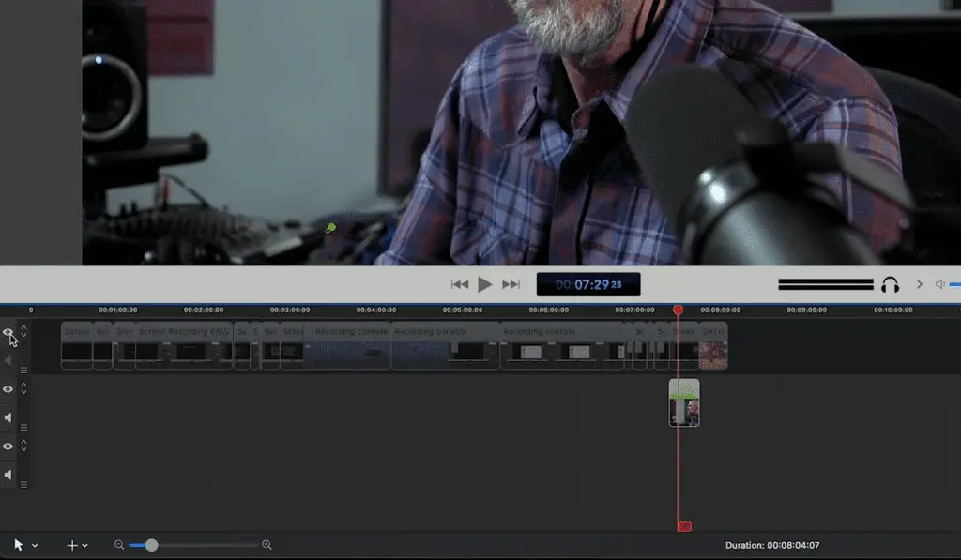Expand the top track's height chevrons
This screenshot has height=560, width=961.
point(23,332)
